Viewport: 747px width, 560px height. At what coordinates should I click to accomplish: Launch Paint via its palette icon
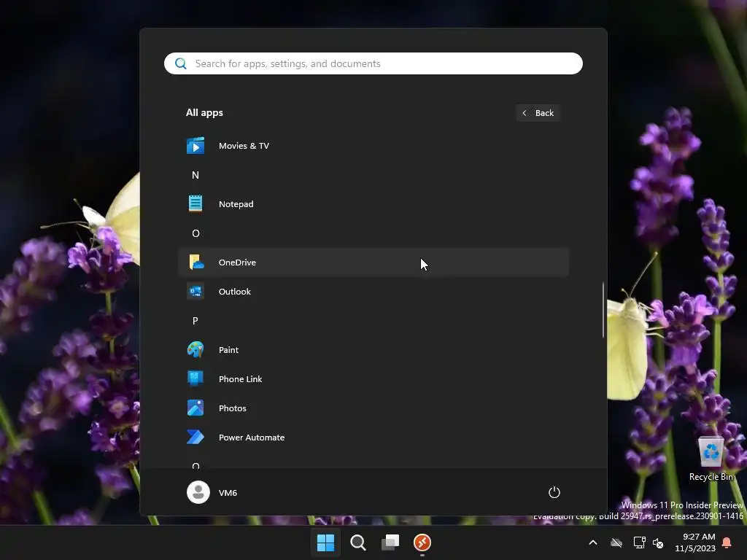click(x=196, y=349)
